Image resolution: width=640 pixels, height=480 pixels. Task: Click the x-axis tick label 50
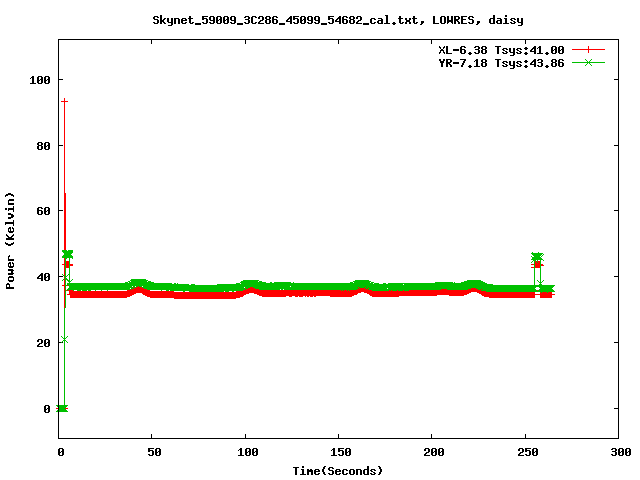click(x=154, y=452)
